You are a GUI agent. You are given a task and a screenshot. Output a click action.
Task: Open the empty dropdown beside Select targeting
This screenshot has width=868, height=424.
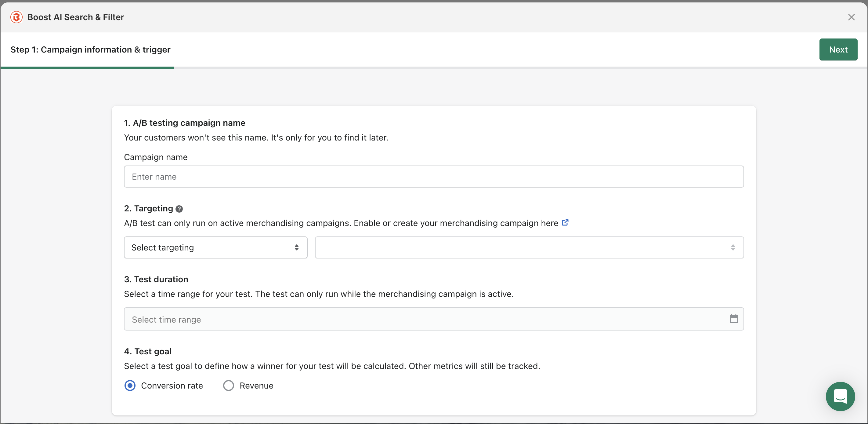pos(529,247)
